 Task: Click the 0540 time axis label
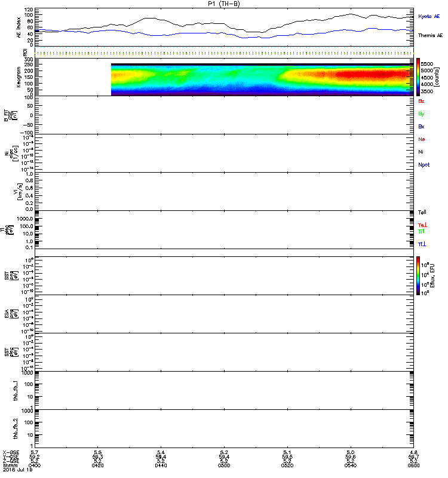pyautogui.click(x=350, y=466)
